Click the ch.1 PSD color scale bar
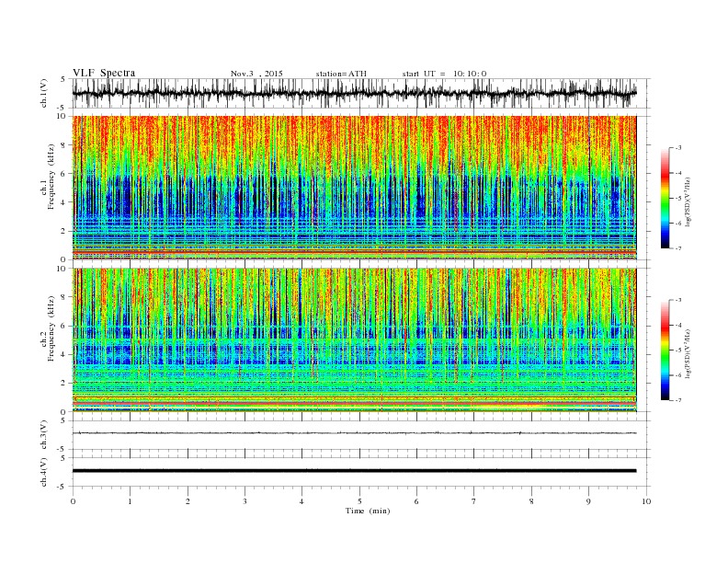Image resolution: width=728 pixels, height=563 pixels. point(665,199)
